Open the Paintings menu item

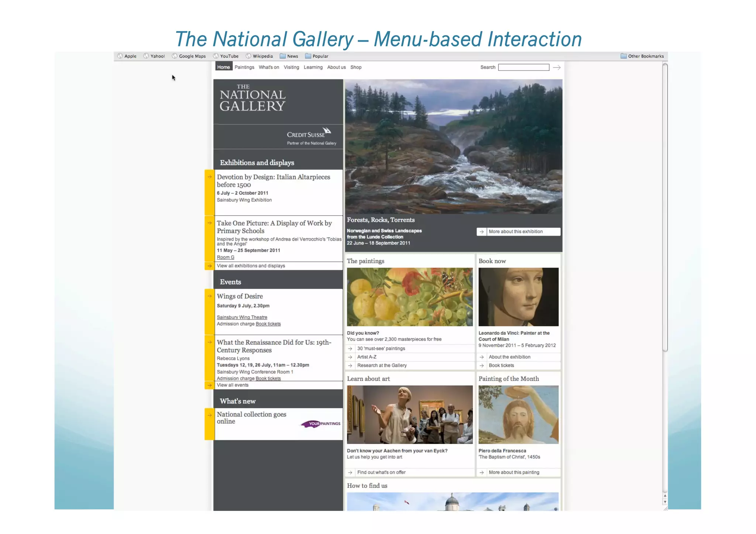(244, 67)
